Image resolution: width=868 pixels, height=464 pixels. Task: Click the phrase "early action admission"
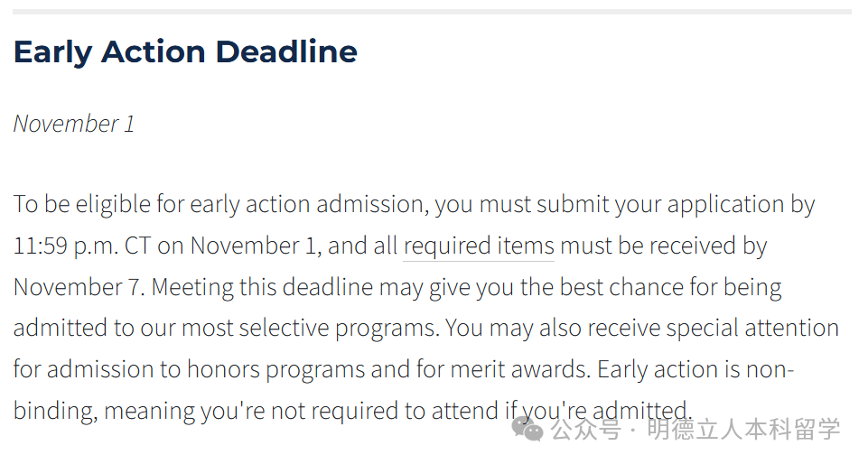[310, 205]
